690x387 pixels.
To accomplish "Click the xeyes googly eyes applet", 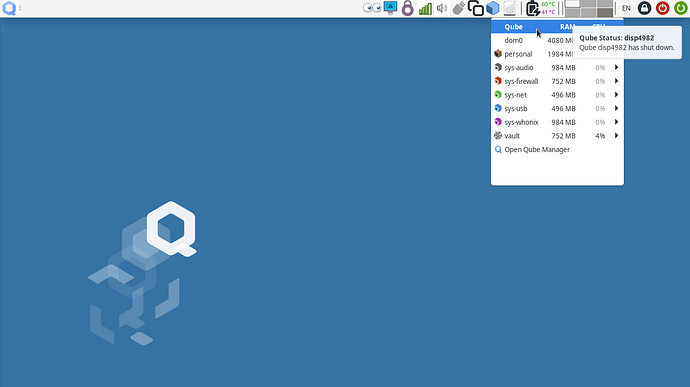I will pos(372,8).
